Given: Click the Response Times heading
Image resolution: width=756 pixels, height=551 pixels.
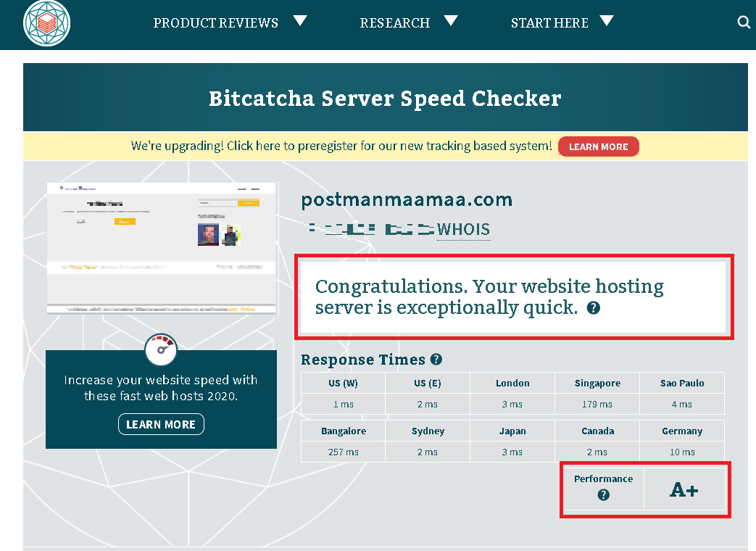Looking at the screenshot, I should (363, 360).
